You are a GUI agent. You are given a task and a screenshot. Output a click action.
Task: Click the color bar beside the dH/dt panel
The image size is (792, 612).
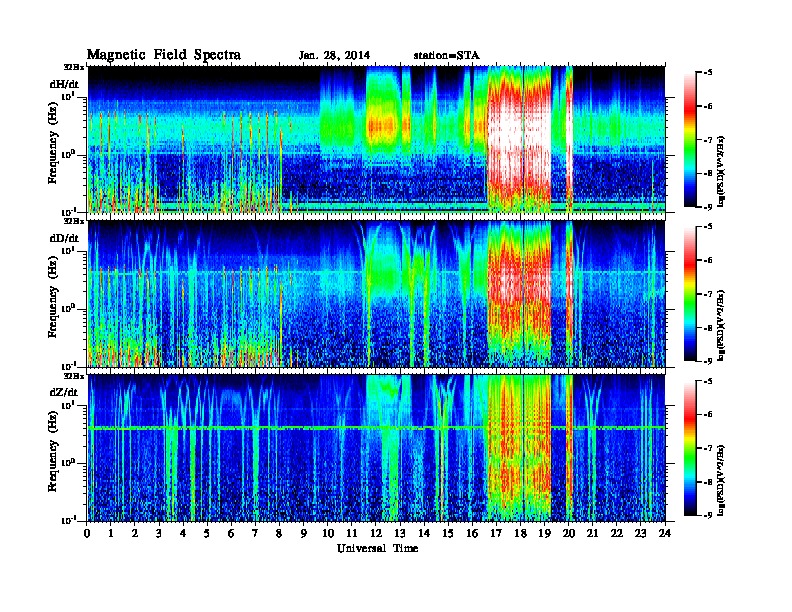point(689,140)
